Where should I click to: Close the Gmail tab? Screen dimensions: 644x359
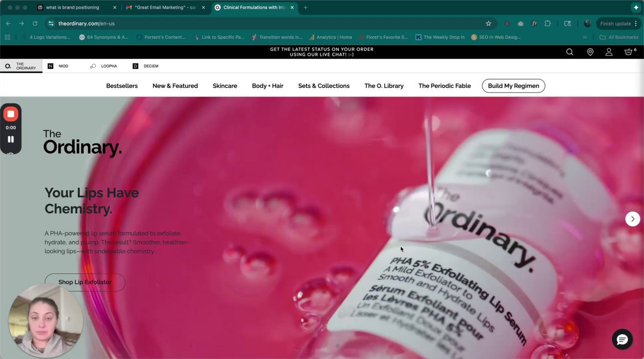(x=204, y=7)
